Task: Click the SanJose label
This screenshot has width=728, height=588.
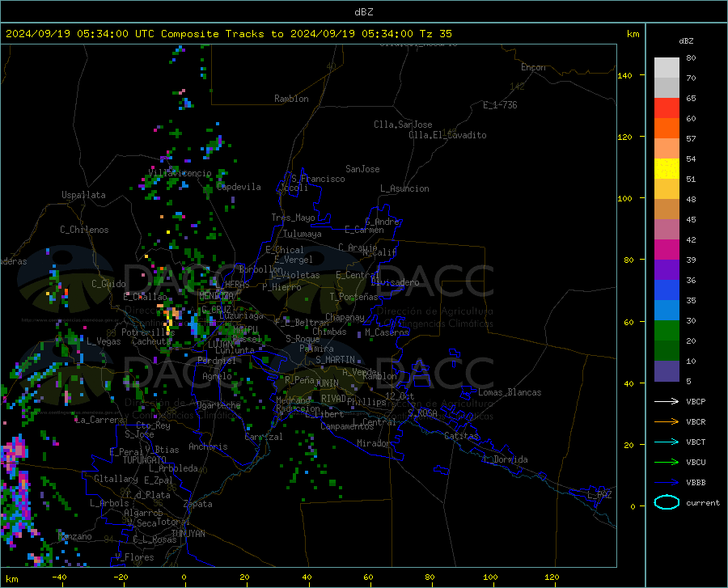Action: [x=362, y=169]
